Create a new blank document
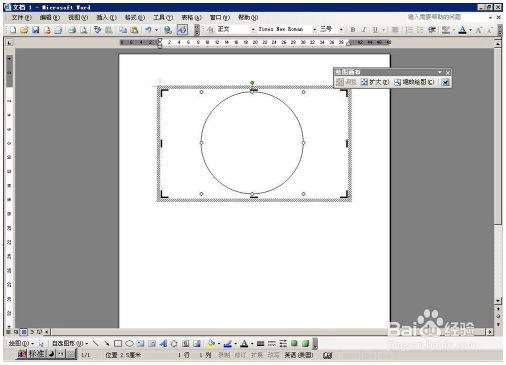 pyautogui.click(x=13, y=30)
